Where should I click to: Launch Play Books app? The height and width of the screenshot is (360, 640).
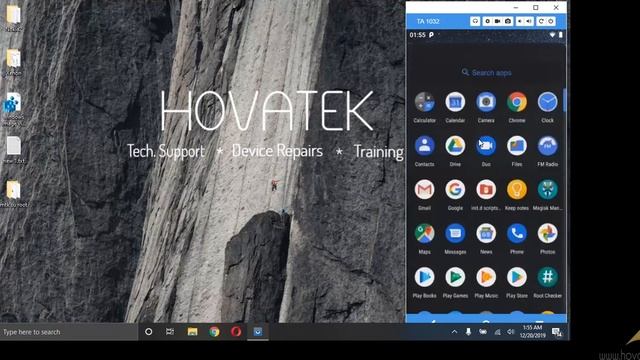pos(424,277)
